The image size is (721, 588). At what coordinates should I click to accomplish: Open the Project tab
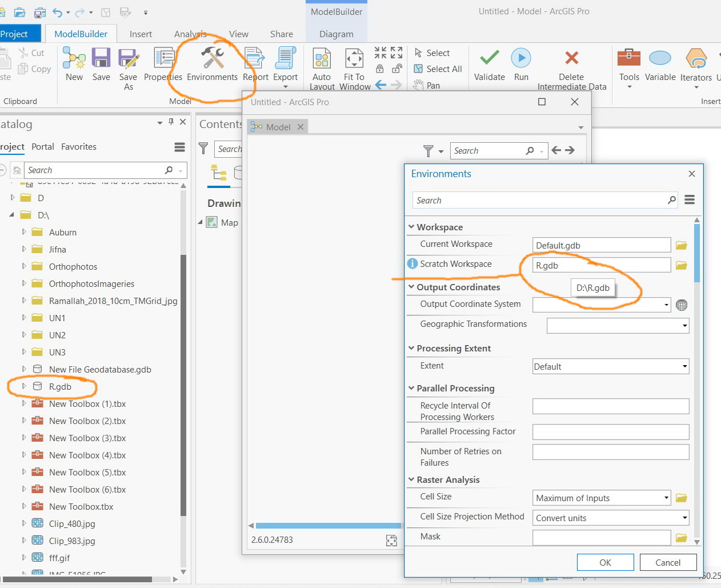[14, 34]
